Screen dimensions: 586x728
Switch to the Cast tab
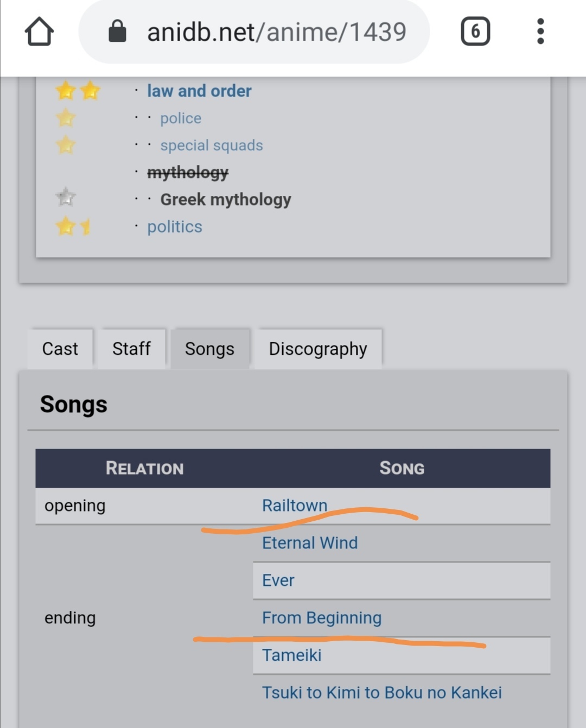pyautogui.click(x=60, y=349)
